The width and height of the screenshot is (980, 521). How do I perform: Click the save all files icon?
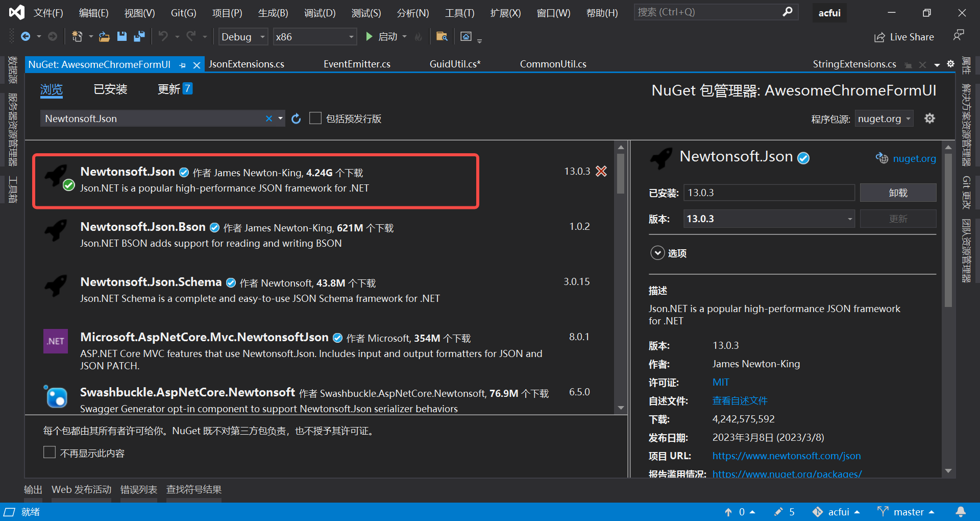139,36
